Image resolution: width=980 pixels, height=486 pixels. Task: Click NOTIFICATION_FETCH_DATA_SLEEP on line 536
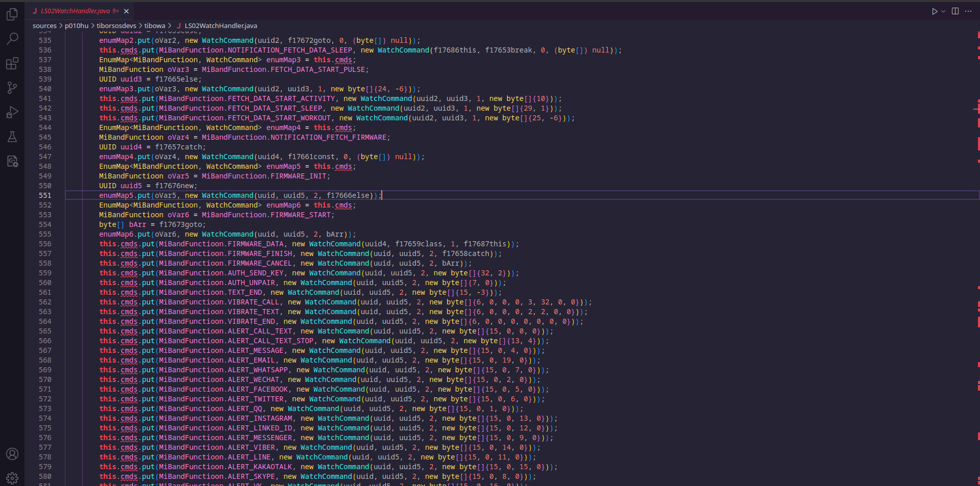(x=290, y=50)
